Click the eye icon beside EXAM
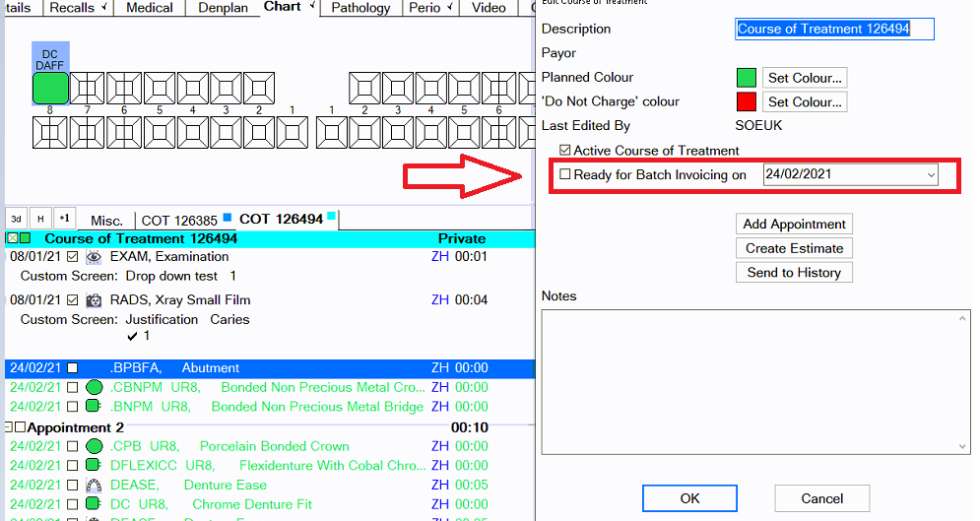The image size is (980, 521). point(95,257)
